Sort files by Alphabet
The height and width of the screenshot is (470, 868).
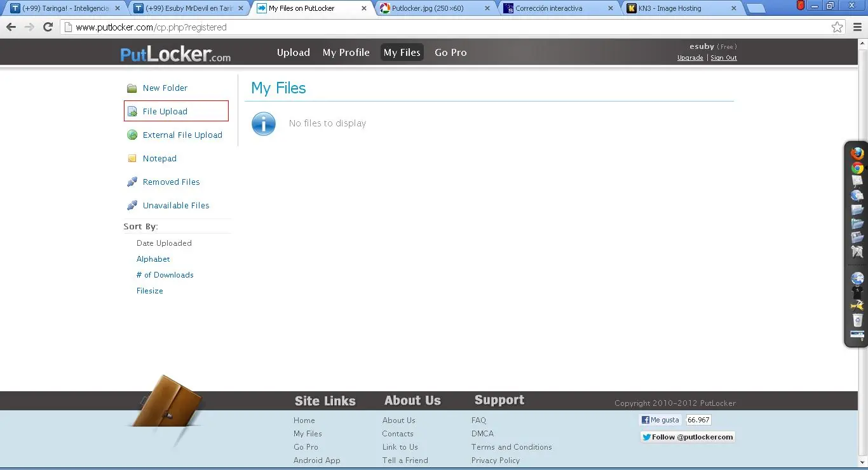(x=153, y=259)
